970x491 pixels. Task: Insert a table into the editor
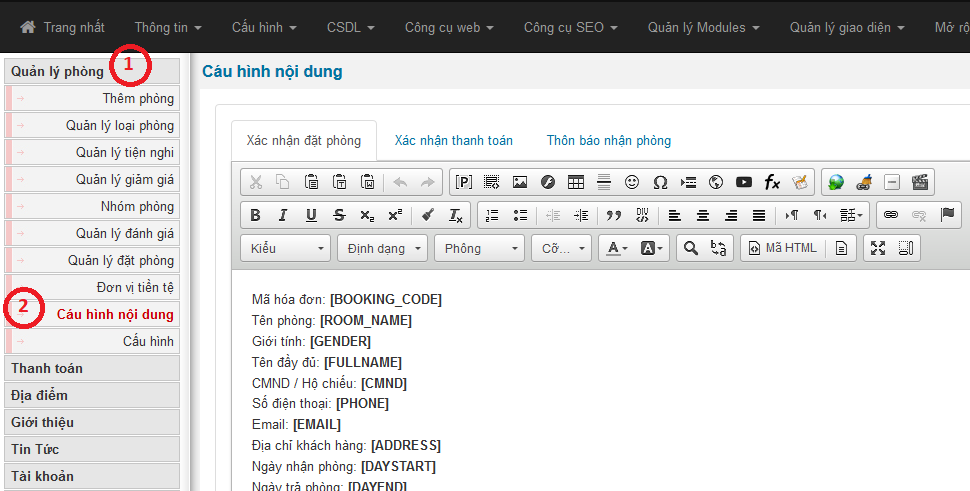coord(576,182)
